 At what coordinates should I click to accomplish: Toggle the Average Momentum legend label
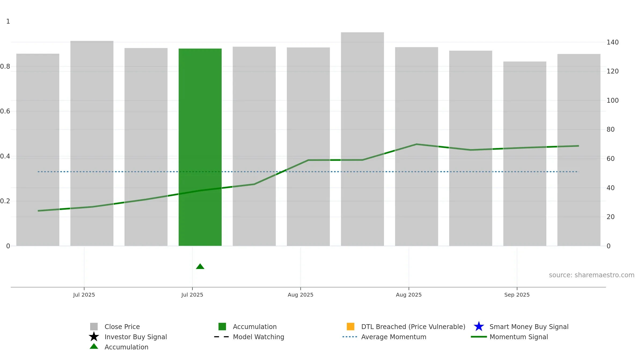pos(394,337)
